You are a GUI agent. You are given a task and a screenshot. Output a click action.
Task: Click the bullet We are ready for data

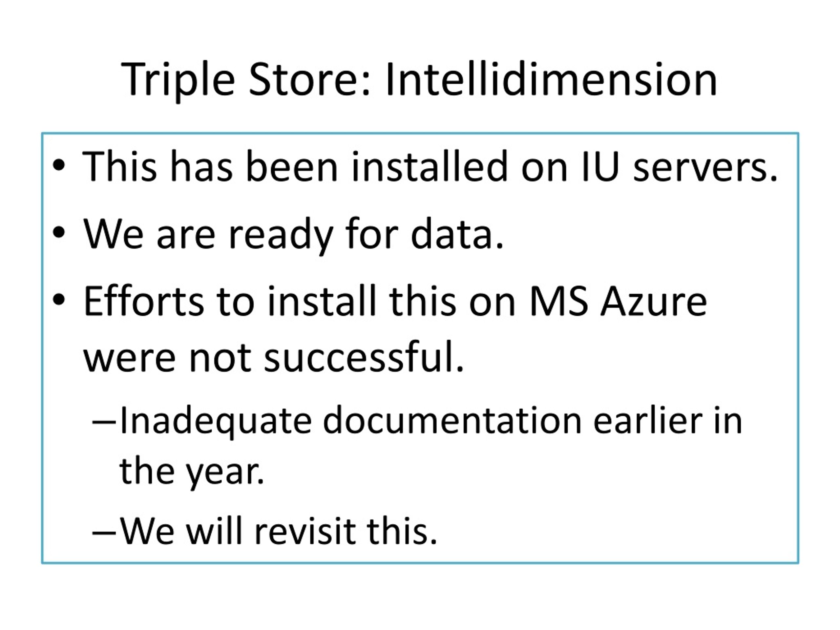[293, 234]
